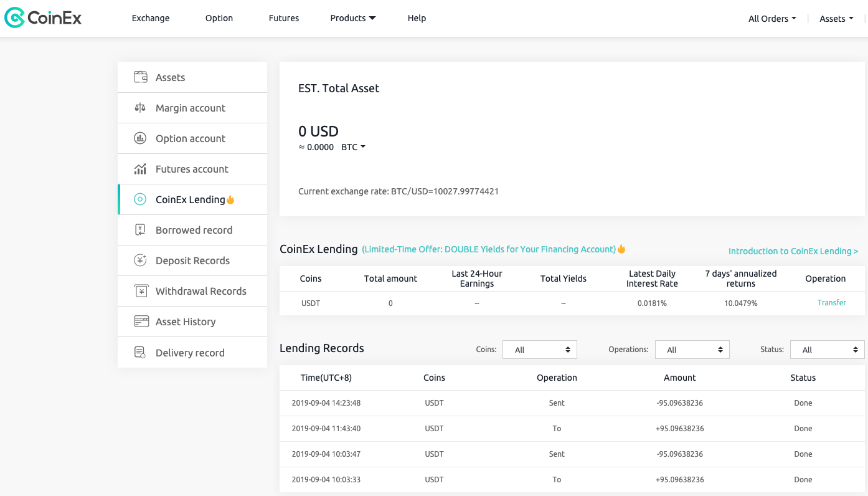Open the Option menu item

pos(219,18)
